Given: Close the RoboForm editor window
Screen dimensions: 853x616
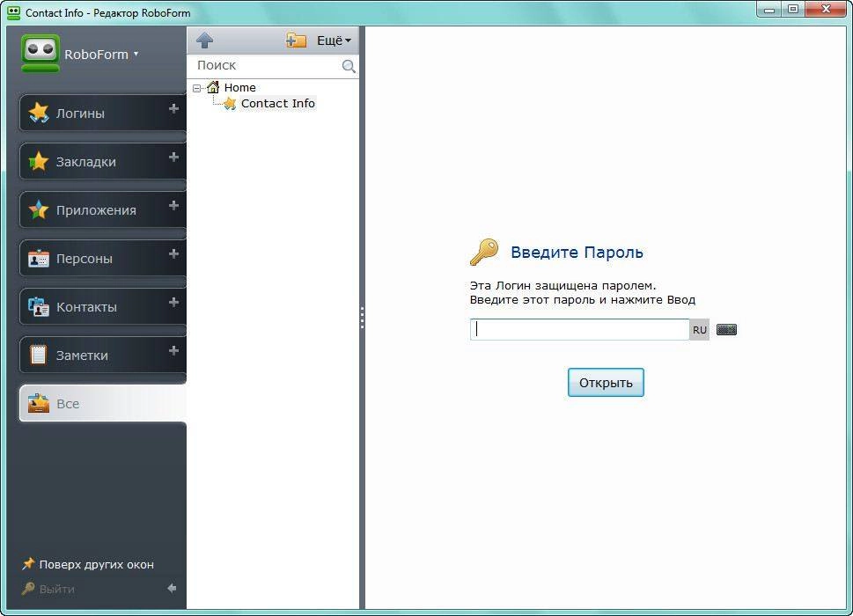Looking at the screenshot, I should (x=826, y=10).
